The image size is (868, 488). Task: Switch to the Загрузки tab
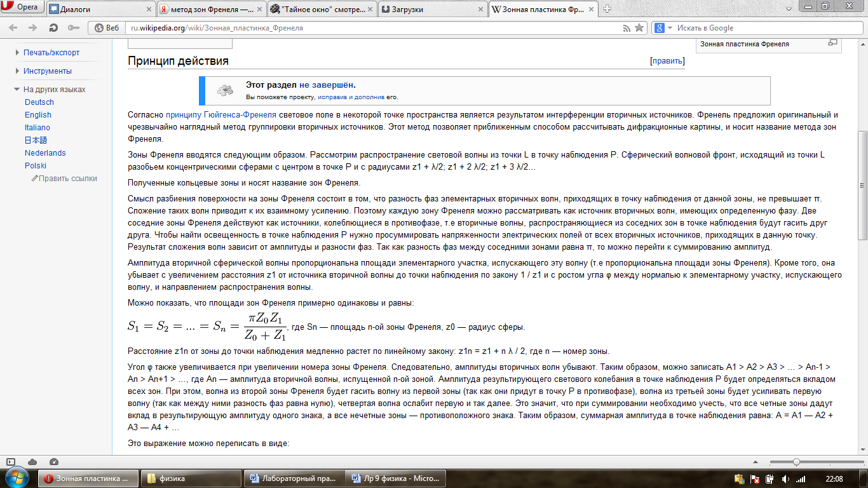pos(432,10)
